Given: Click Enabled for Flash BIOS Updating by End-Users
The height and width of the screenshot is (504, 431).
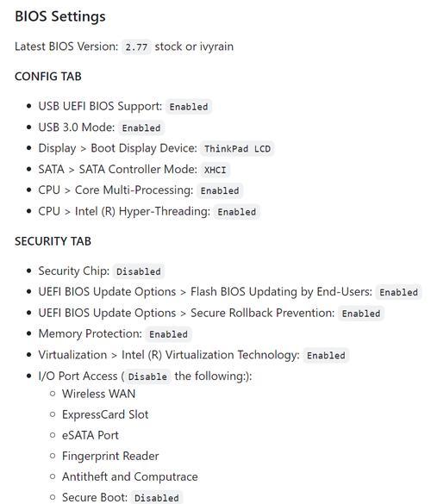Looking at the screenshot, I should point(399,292).
